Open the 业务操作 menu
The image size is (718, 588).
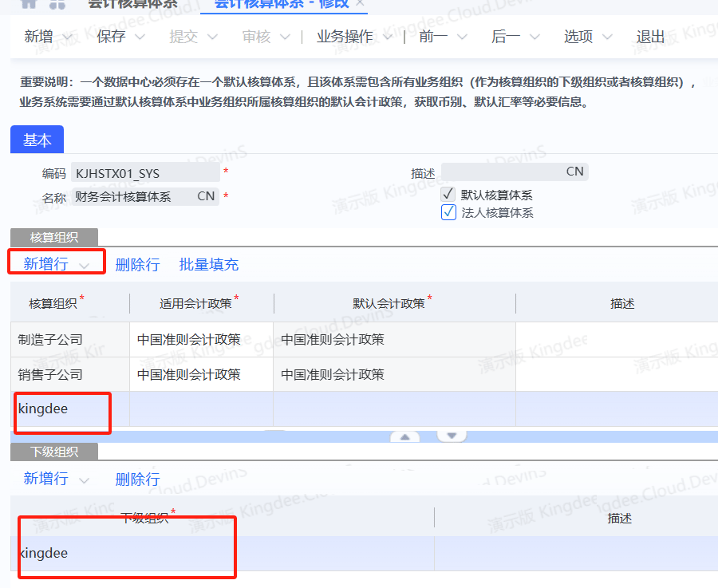tap(345, 36)
